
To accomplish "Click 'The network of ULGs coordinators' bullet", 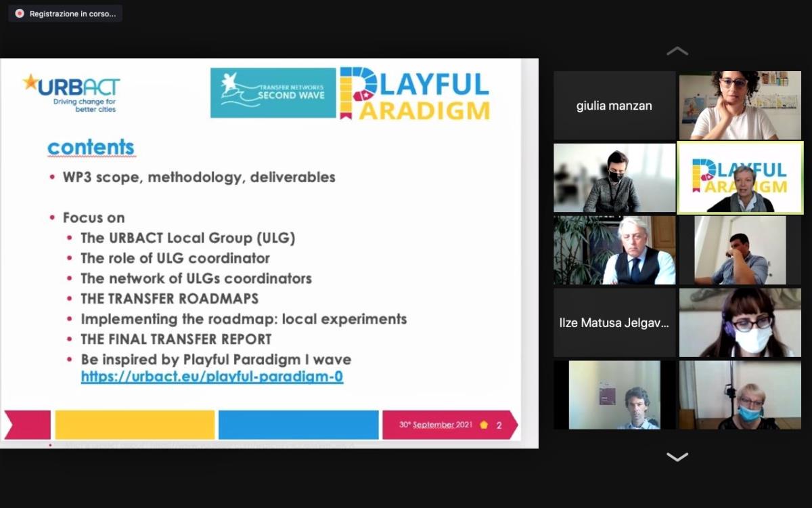I will (196, 278).
